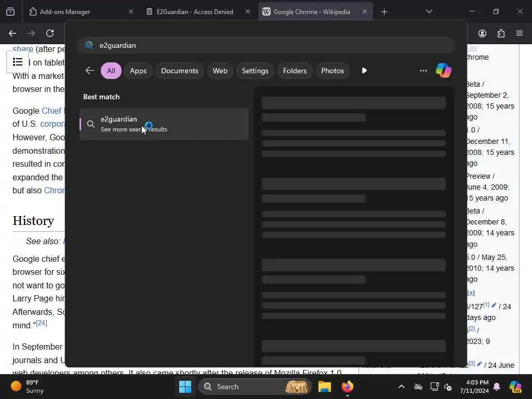532x399 pixels.
Task: Close the E2Guardian - Access Denied tab
Action: pos(248,12)
